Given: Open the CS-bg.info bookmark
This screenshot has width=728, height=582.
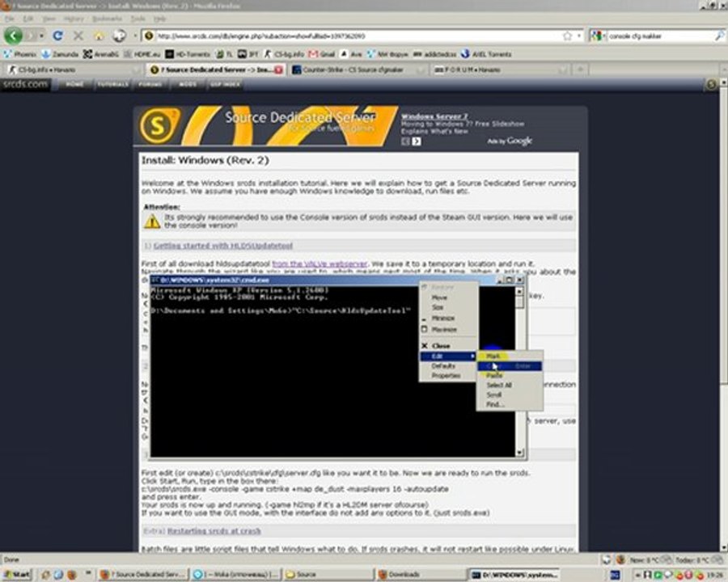Looking at the screenshot, I should tap(284, 54).
